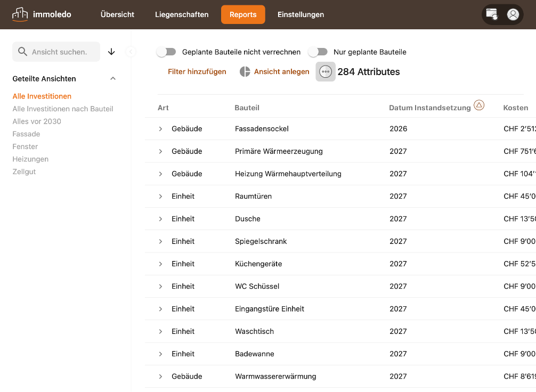Click the Dusche cell
This screenshot has width=536, height=392.
click(x=248, y=219)
